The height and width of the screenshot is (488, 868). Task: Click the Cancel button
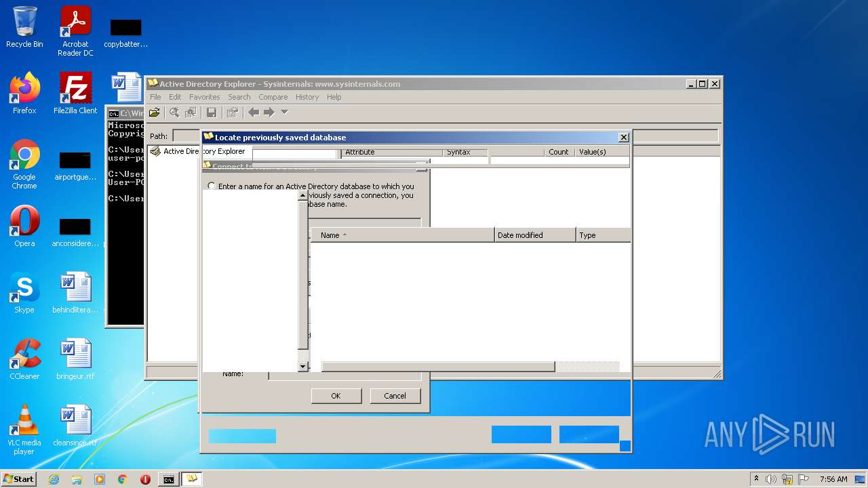pyautogui.click(x=395, y=396)
